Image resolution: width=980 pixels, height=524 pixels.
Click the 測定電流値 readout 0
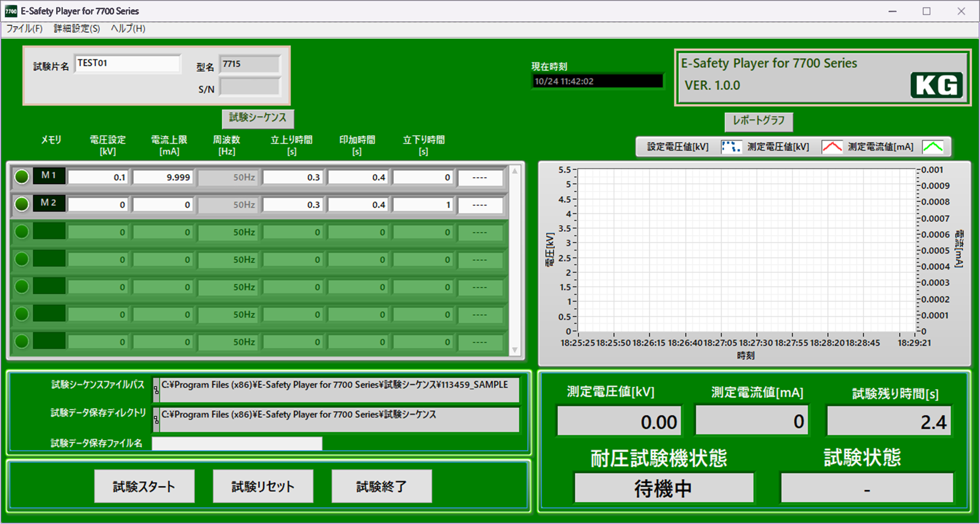[752, 420]
